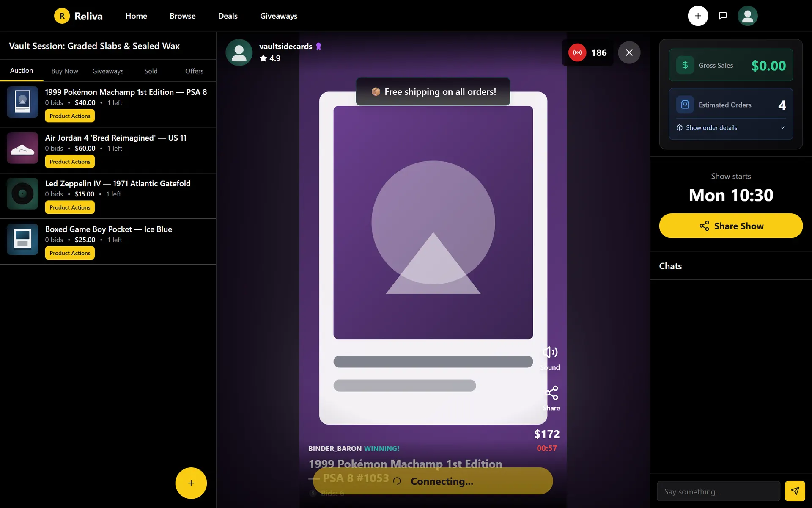Open Giveaways in the top navigation
The width and height of the screenshot is (812, 508).
(279, 16)
